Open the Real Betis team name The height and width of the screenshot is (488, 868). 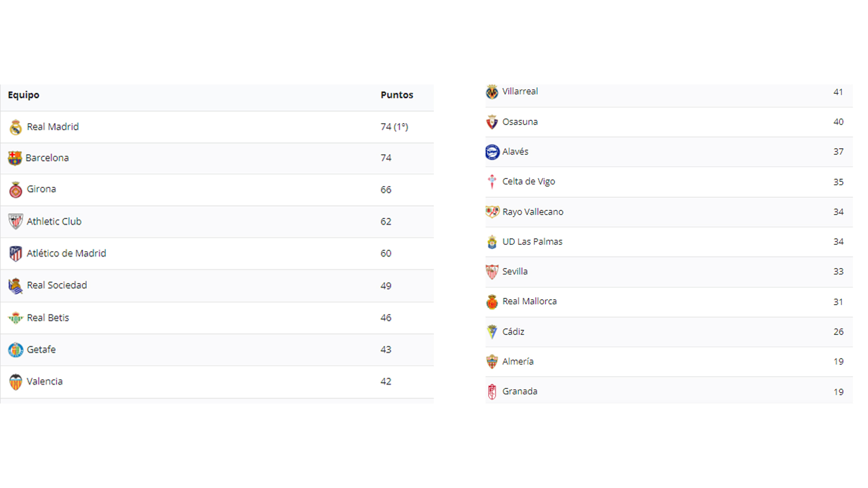[48, 318]
